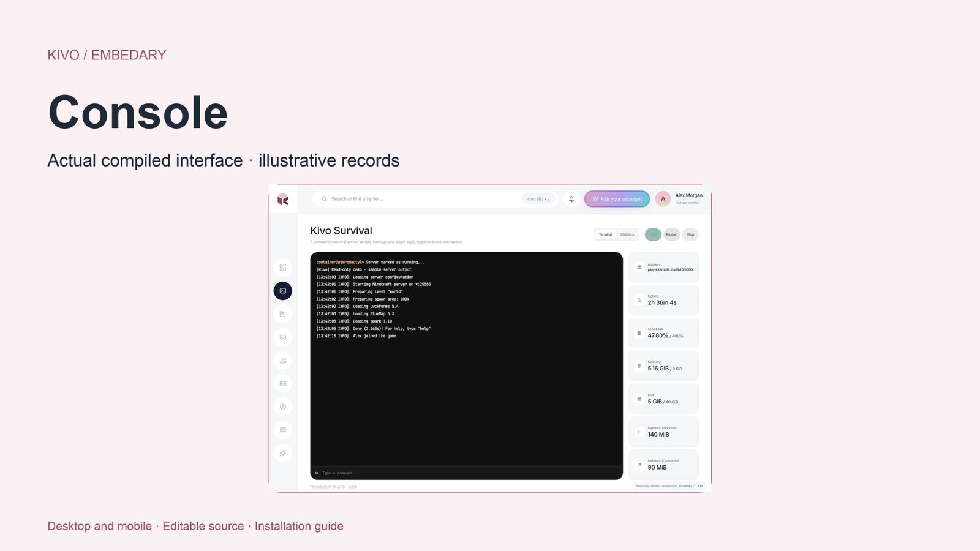
Task: Click the Memory card icon
Action: pos(639,366)
